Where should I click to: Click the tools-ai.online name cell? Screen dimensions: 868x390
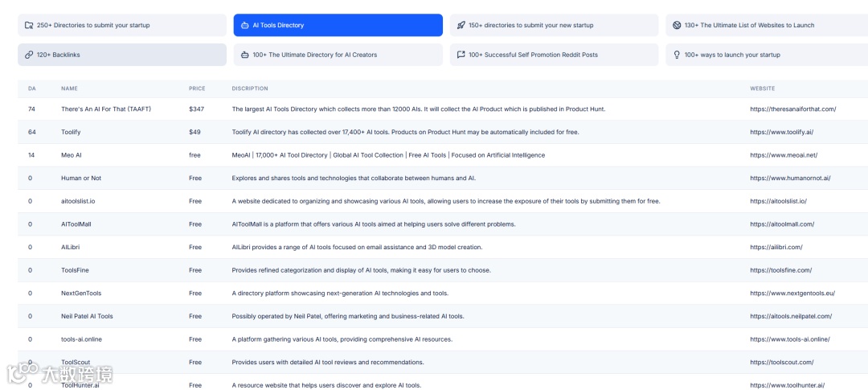click(x=81, y=339)
